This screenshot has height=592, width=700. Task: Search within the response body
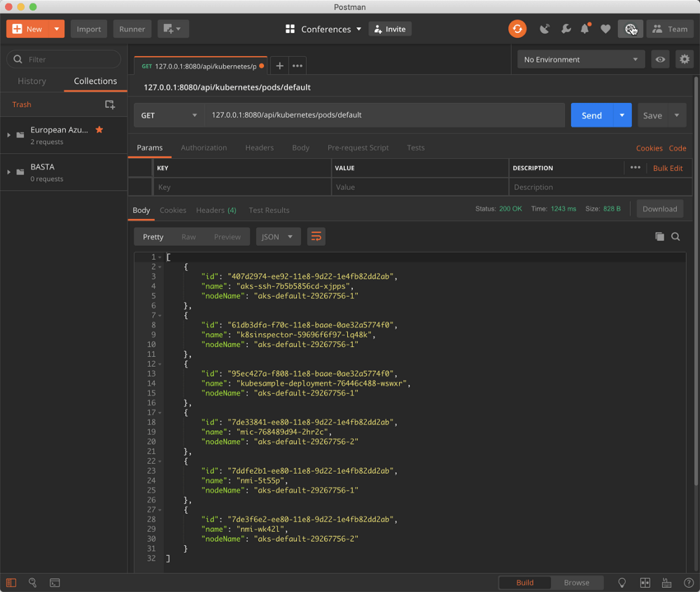[x=675, y=237]
